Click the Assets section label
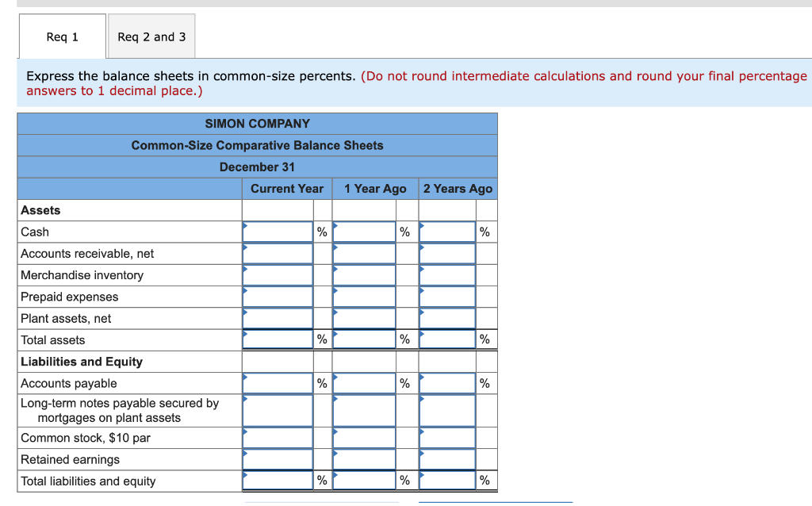812x506 pixels. coord(40,210)
